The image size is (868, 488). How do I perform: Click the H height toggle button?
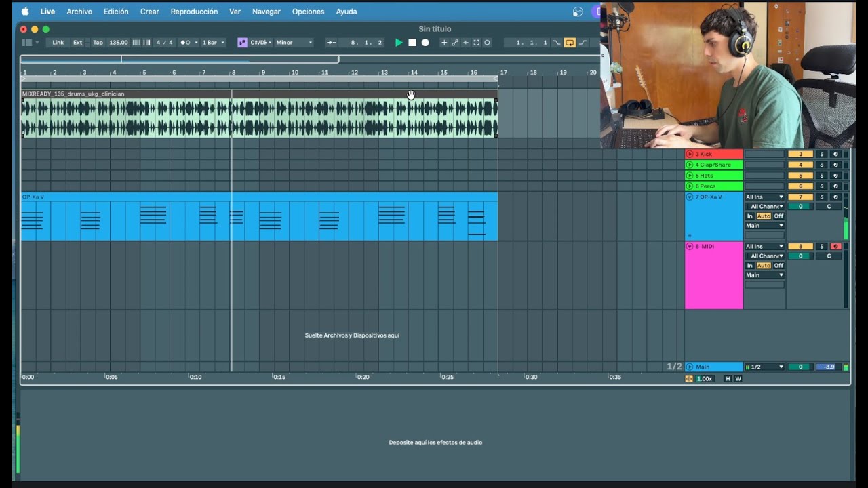728,379
